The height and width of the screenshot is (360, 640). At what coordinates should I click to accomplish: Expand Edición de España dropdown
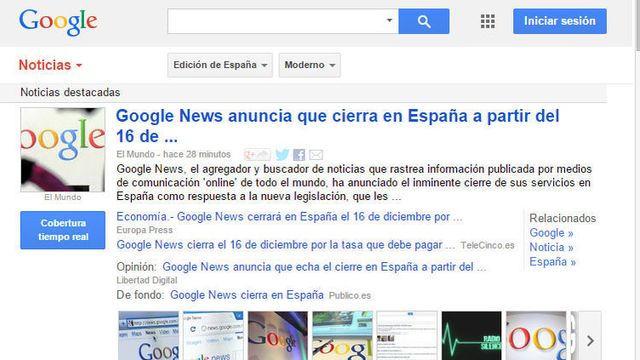[220, 65]
